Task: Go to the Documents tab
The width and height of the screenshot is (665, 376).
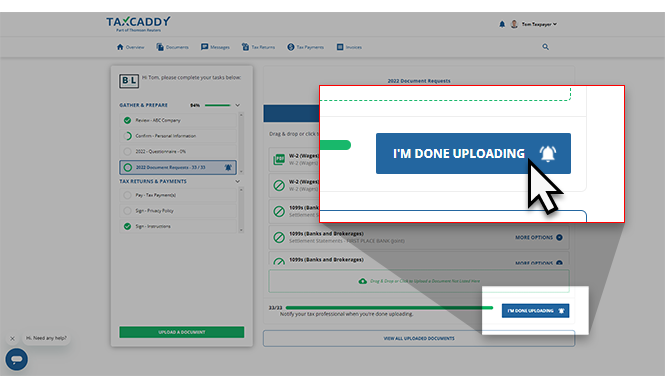Action: coord(172,47)
